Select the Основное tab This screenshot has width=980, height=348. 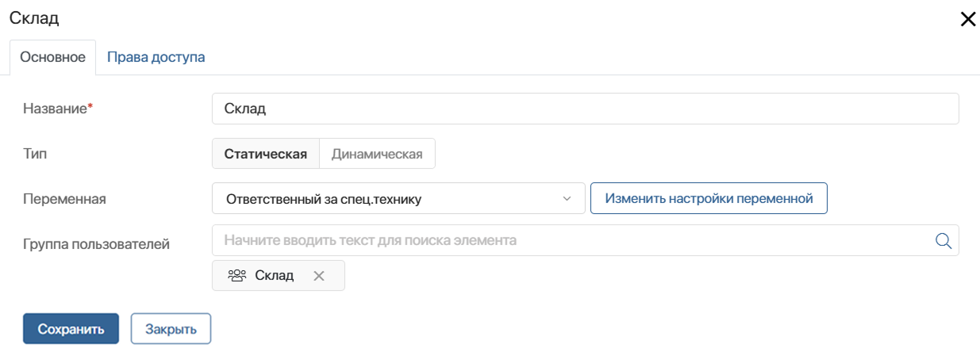click(52, 57)
